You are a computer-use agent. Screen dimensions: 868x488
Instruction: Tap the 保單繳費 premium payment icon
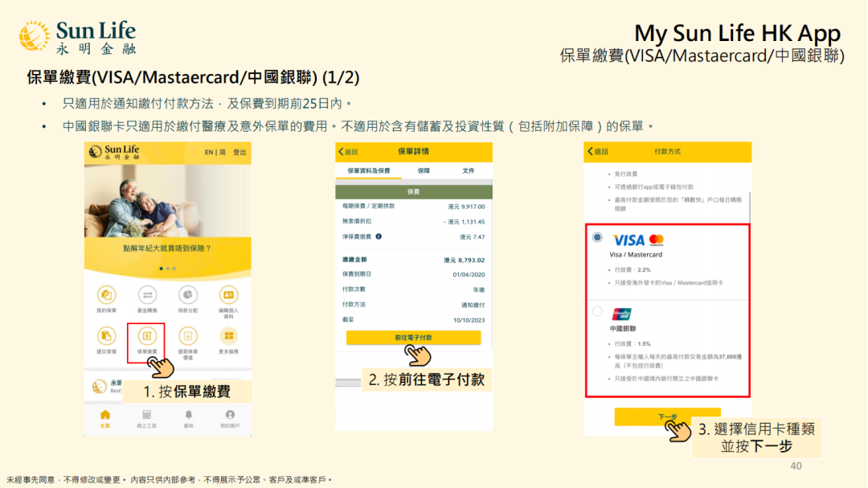pos(147,336)
